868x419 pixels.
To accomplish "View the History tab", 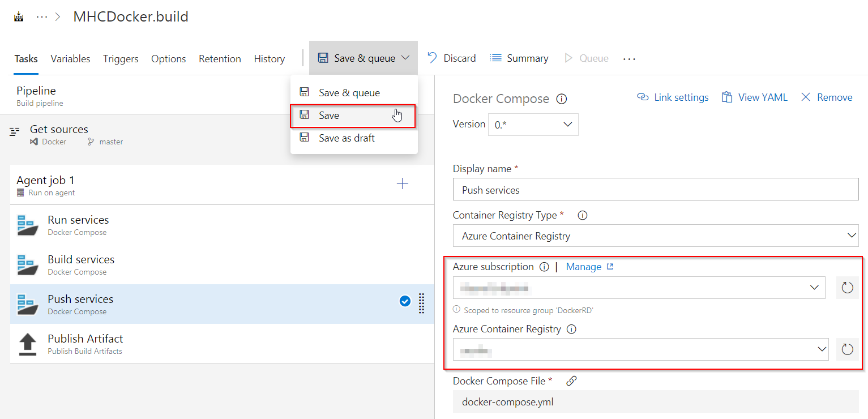I will [270, 59].
